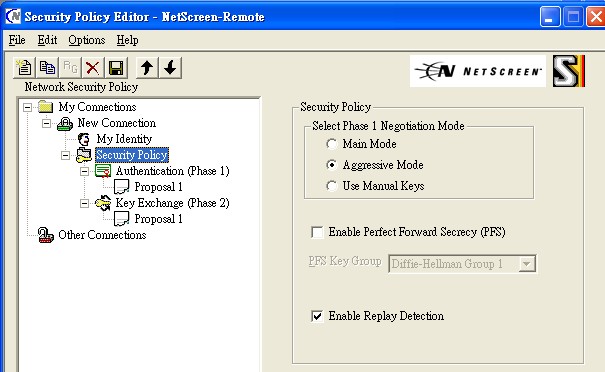This screenshot has width=605, height=372.
Task: Move policy down with the down arrow
Action: (170, 68)
